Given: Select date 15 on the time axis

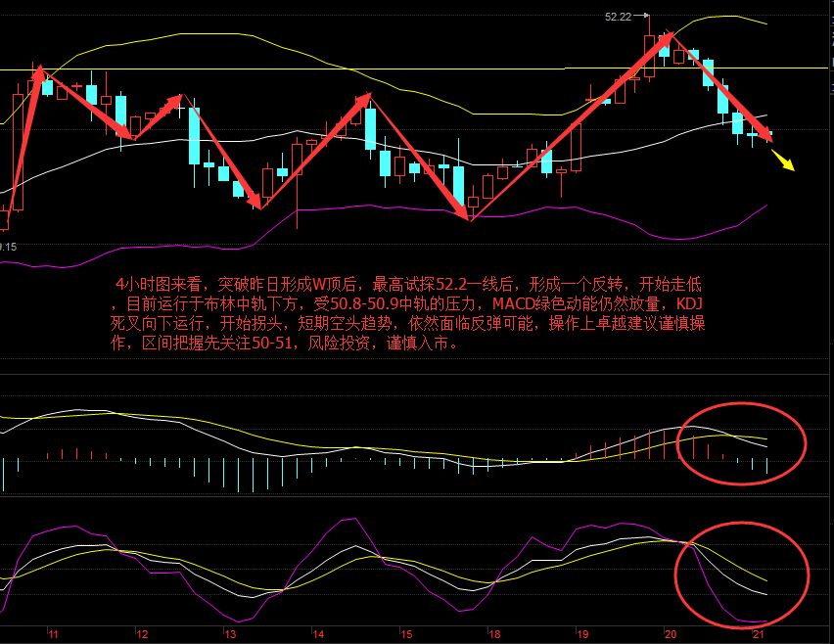Looking at the screenshot, I should point(406,634).
